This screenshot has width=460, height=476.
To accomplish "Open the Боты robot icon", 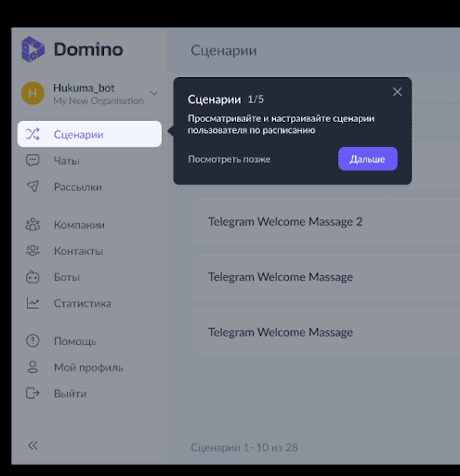I will (x=33, y=277).
